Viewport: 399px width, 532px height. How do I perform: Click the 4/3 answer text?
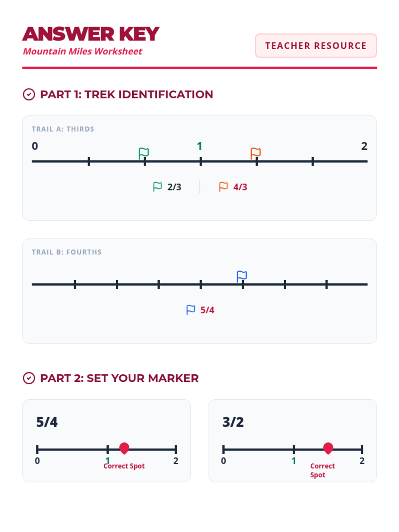[x=240, y=187]
